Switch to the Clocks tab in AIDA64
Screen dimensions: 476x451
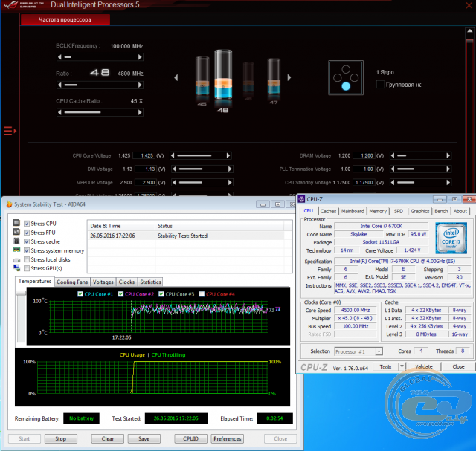[126, 282]
